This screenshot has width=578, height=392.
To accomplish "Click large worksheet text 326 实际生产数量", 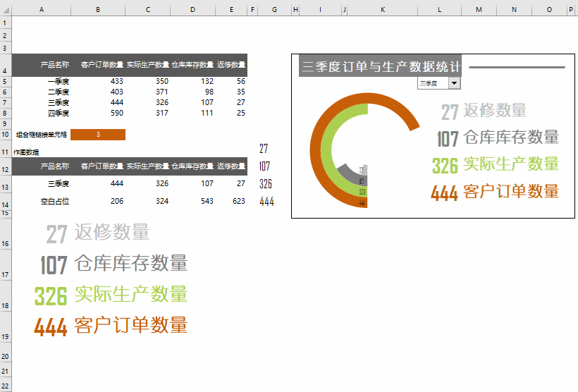I will [111, 295].
